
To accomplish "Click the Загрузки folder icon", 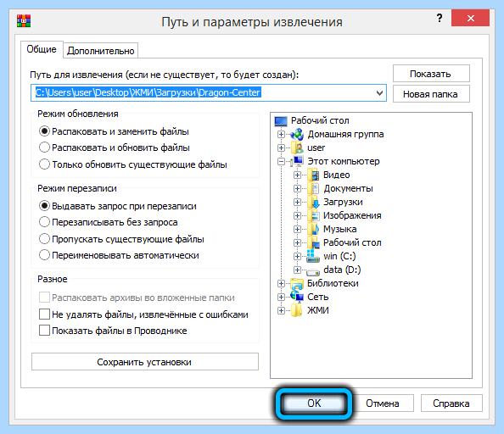I will click(x=313, y=202).
